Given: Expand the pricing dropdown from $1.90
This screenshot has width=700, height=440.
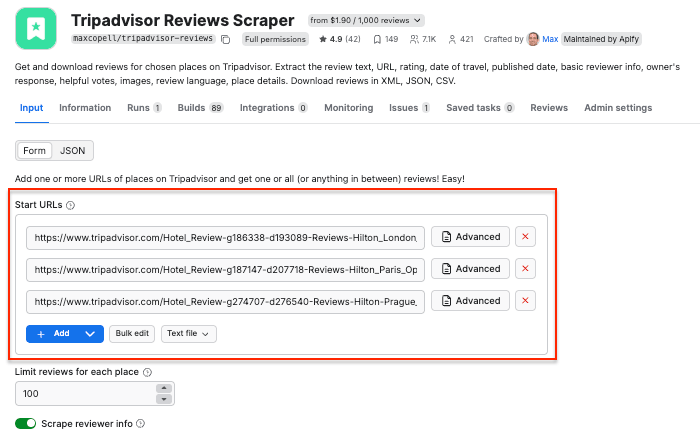Looking at the screenshot, I should click(x=366, y=21).
